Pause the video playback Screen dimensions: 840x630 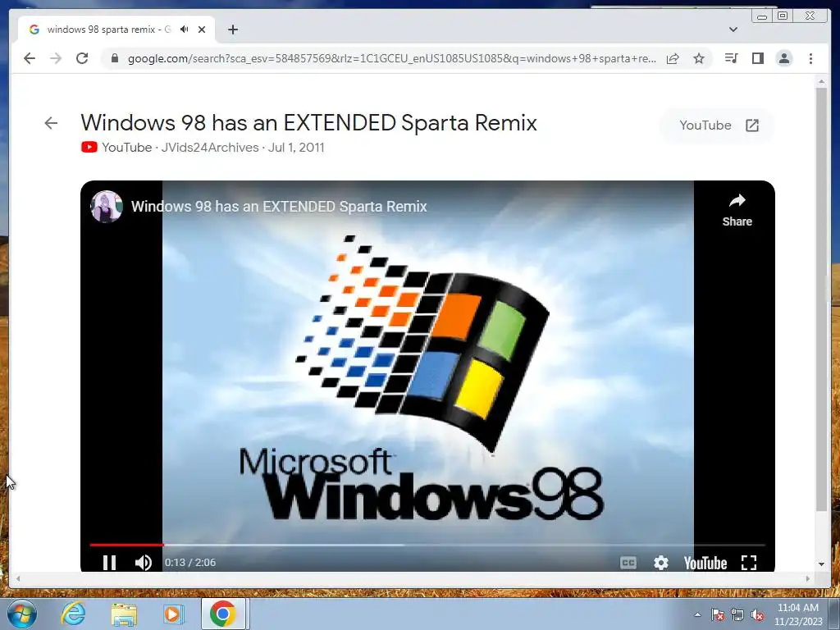point(109,563)
